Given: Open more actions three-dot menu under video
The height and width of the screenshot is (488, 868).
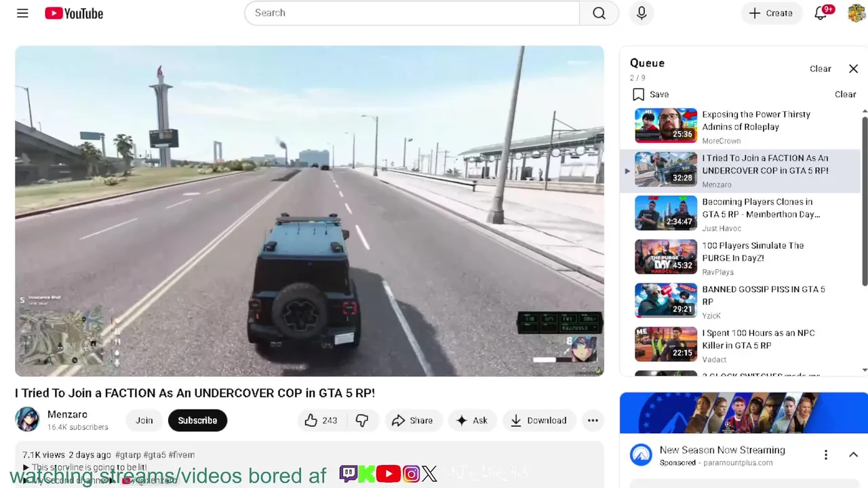Looking at the screenshot, I should click(593, 420).
